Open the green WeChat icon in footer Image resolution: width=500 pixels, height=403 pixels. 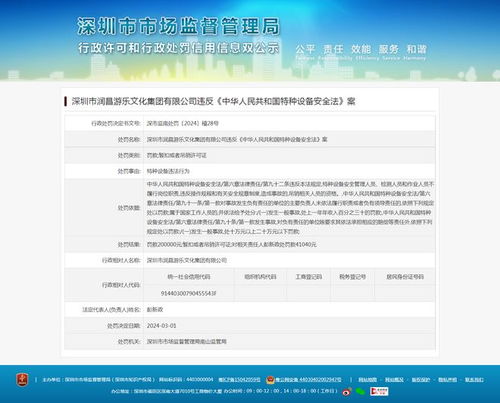click(360, 391)
